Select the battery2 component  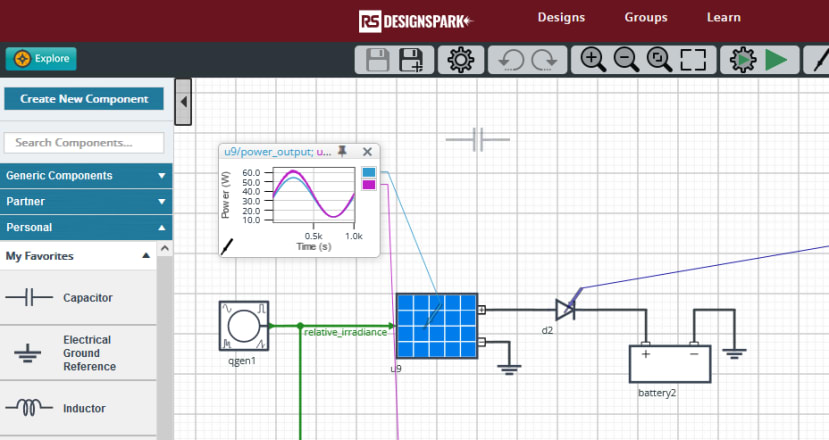pos(670,363)
